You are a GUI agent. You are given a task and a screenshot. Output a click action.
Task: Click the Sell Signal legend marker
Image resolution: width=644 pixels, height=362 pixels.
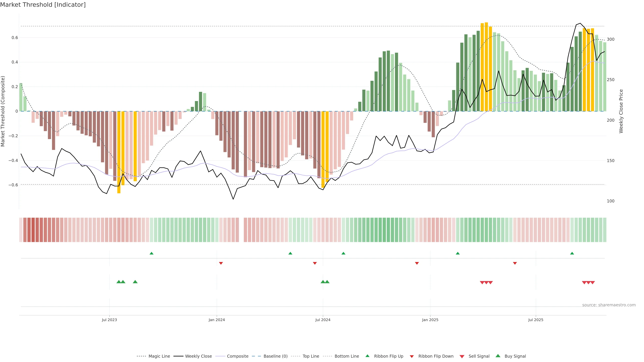pos(462,356)
